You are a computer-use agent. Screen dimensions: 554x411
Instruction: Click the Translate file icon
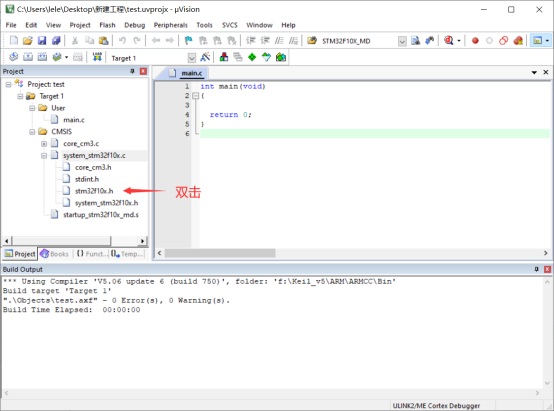[x=13, y=57]
